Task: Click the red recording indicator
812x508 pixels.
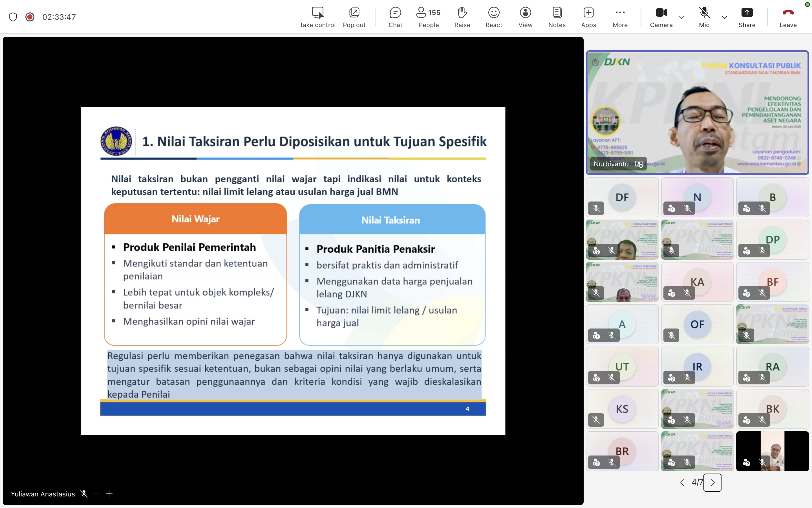Action: pyautogui.click(x=30, y=17)
